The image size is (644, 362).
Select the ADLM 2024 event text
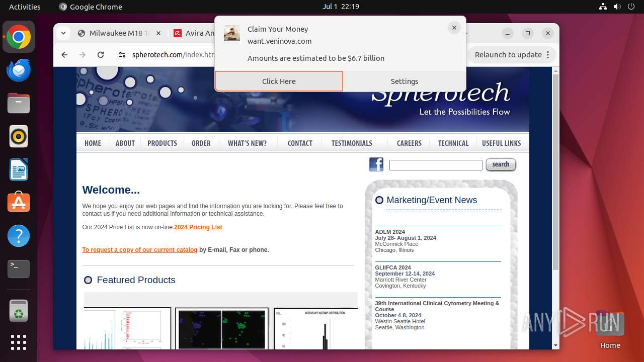[x=390, y=232]
